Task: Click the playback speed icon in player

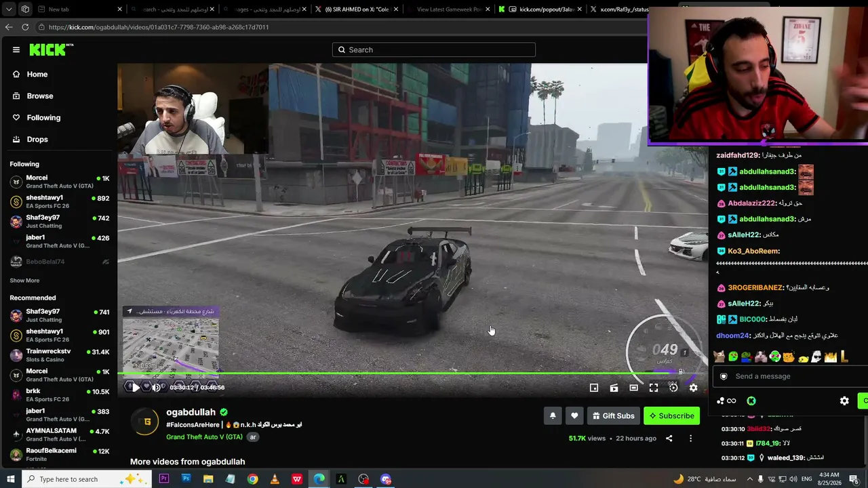Action: click(673, 388)
